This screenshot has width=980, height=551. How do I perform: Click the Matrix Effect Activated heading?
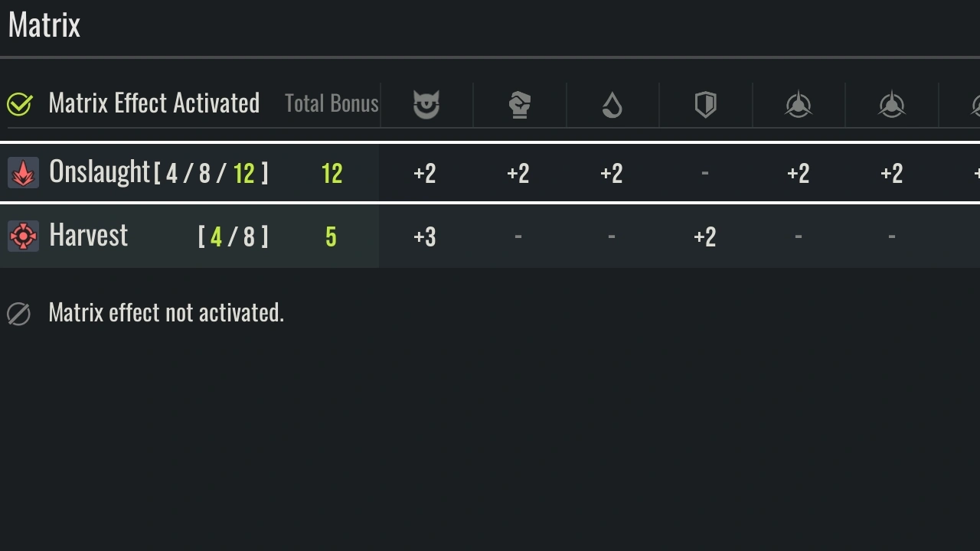(154, 103)
